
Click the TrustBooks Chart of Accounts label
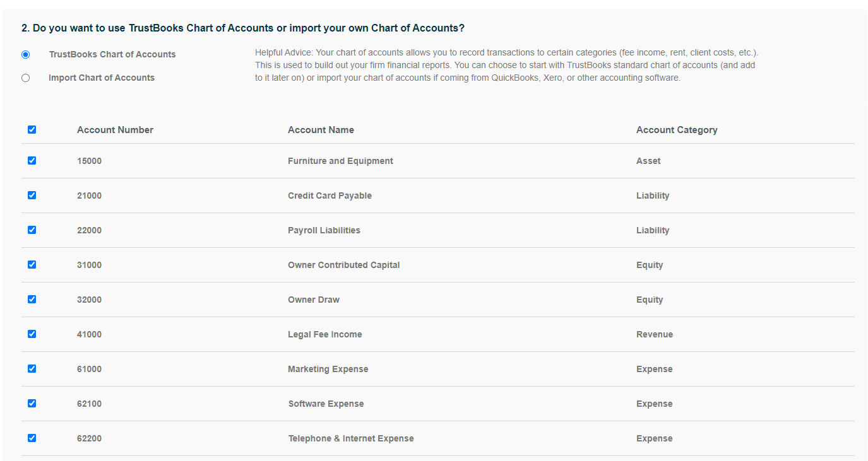pyautogui.click(x=112, y=54)
